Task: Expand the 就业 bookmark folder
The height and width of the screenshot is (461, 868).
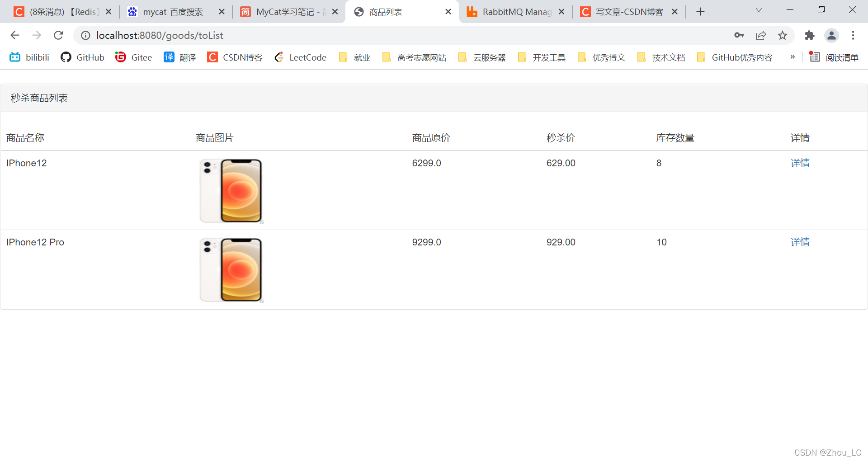Action: coord(354,57)
